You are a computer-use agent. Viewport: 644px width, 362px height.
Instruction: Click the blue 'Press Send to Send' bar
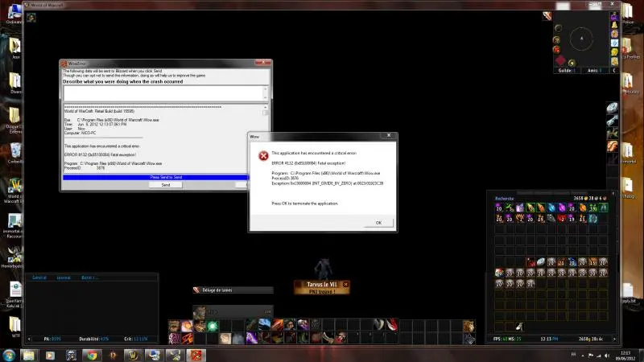pos(156,177)
